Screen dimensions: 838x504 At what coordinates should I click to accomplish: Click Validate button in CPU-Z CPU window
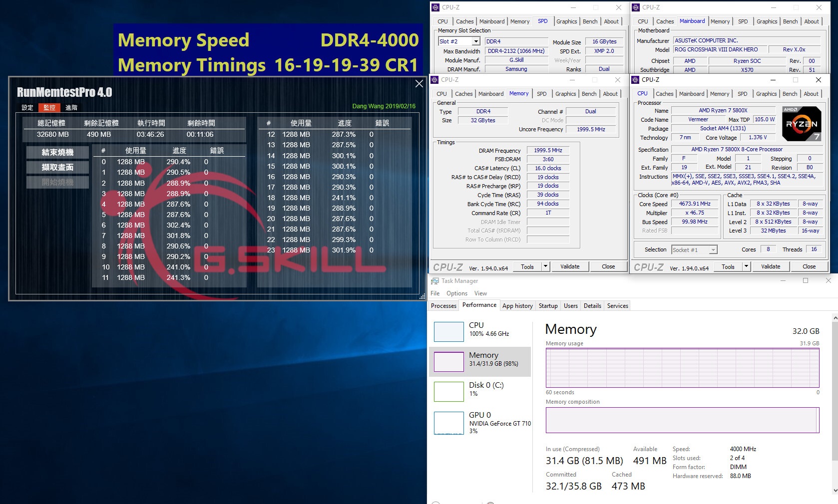pyautogui.click(x=771, y=266)
